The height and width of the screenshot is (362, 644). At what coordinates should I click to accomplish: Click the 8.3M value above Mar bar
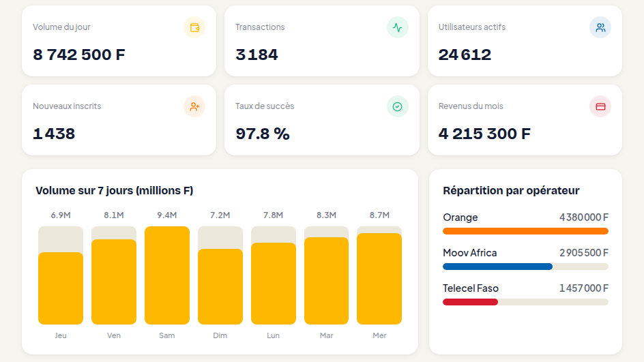[x=327, y=215]
